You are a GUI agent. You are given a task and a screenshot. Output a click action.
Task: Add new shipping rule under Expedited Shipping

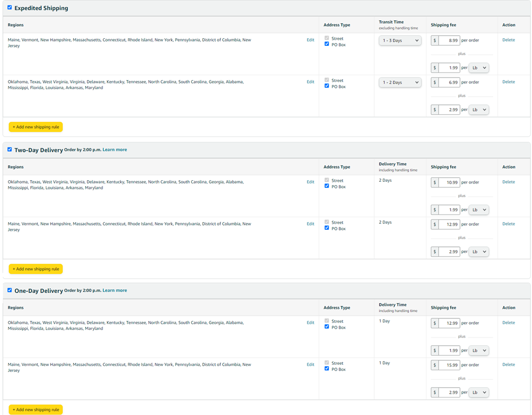click(x=36, y=127)
